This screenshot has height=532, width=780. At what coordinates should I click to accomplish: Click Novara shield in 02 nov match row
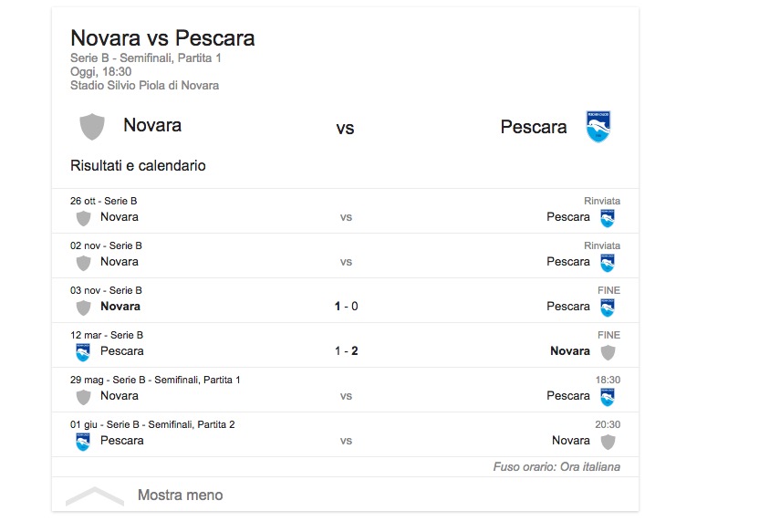point(83,263)
